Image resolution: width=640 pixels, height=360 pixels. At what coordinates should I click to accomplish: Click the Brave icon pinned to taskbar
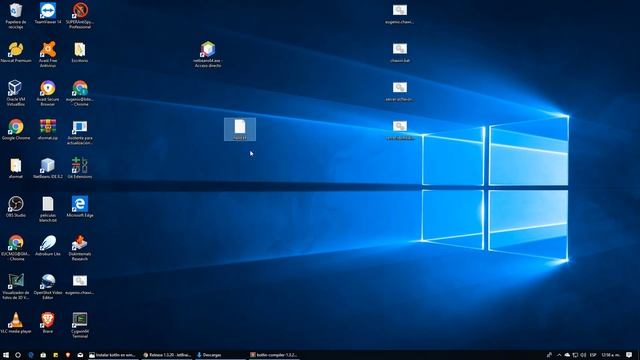(x=68, y=355)
